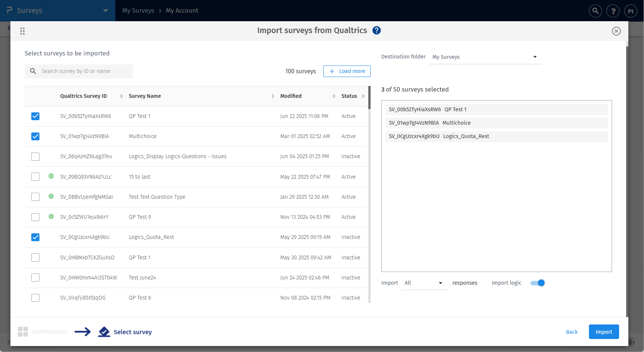
Task: Check the 15 to last survey checkbox
Action: click(35, 177)
